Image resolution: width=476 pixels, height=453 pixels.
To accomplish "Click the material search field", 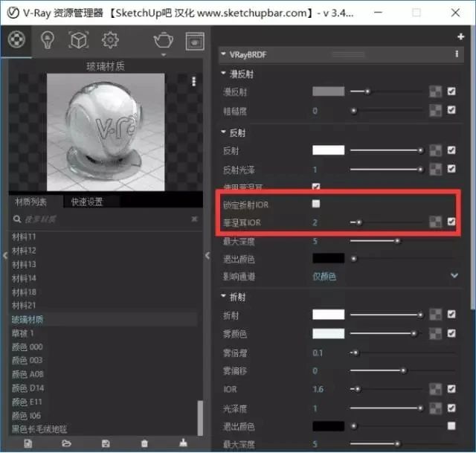I will coord(107,219).
